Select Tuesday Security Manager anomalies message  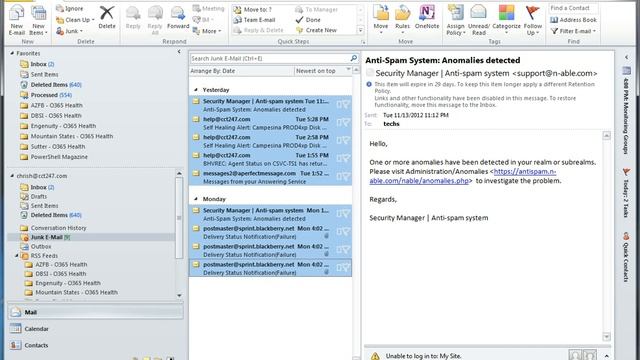tap(270, 105)
